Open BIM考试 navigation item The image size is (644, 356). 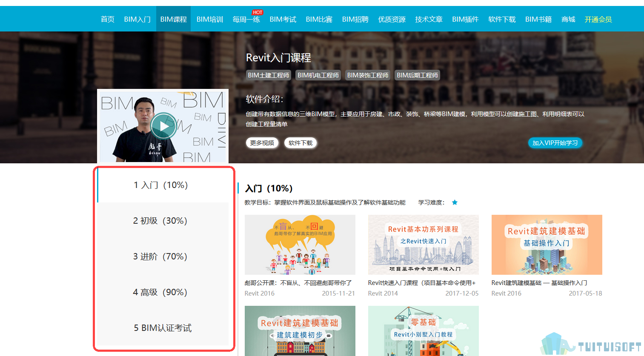tap(283, 19)
